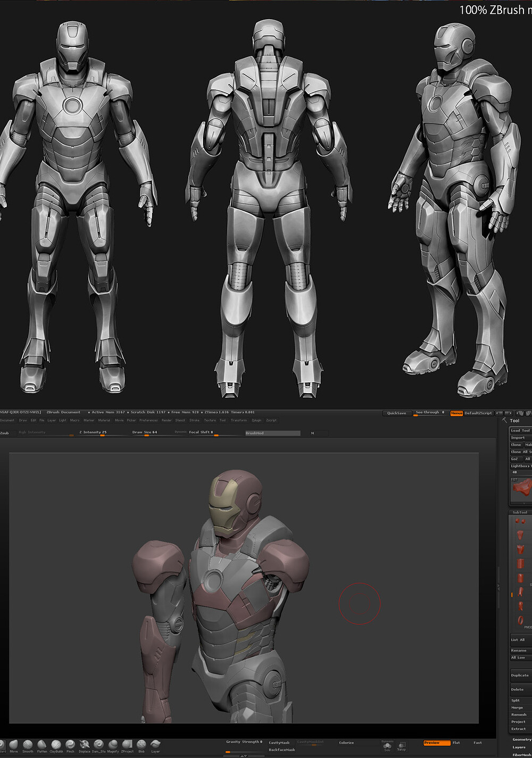532x758 pixels.
Task: Expand the Geometry section
Action: point(522,739)
